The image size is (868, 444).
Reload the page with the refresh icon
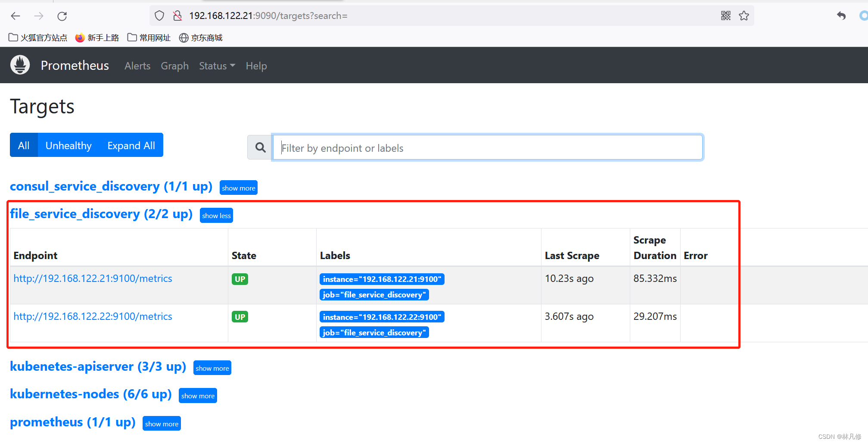pos(62,16)
